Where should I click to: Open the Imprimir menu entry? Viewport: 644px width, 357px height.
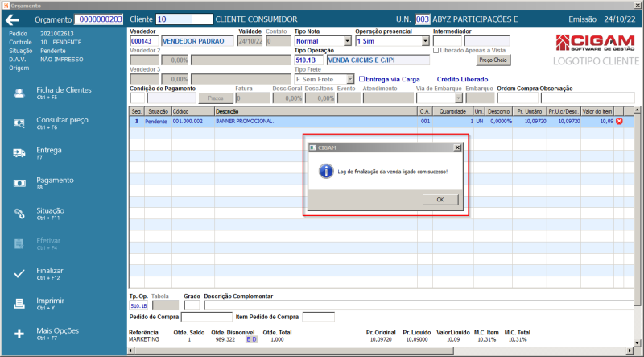pos(50,304)
